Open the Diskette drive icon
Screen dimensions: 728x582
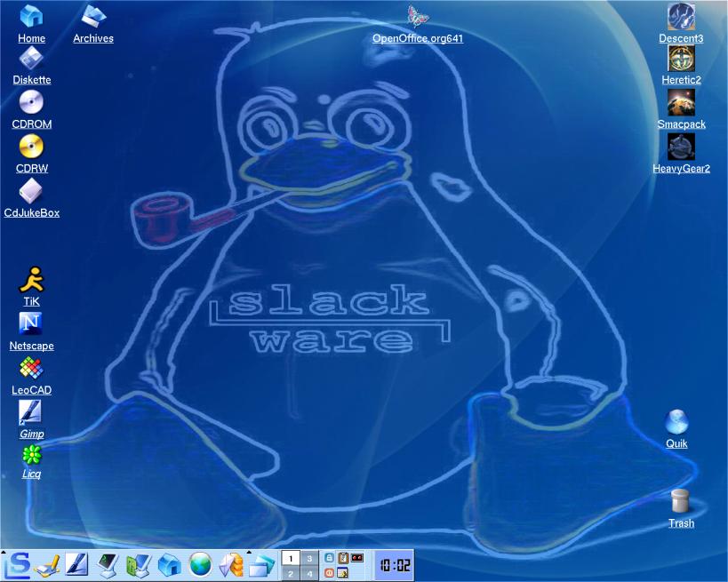pyautogui.click(x=32, y=59)
